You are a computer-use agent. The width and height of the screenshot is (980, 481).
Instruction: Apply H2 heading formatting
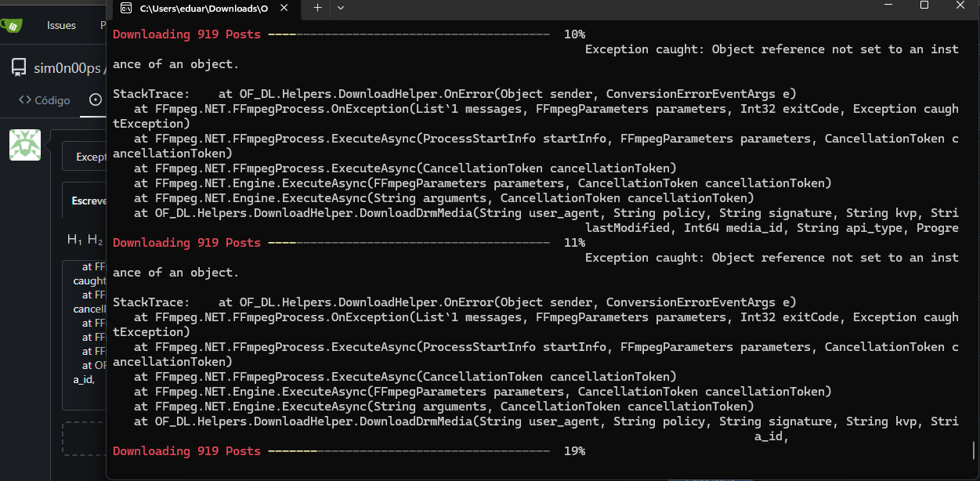[x=95, y=240]
